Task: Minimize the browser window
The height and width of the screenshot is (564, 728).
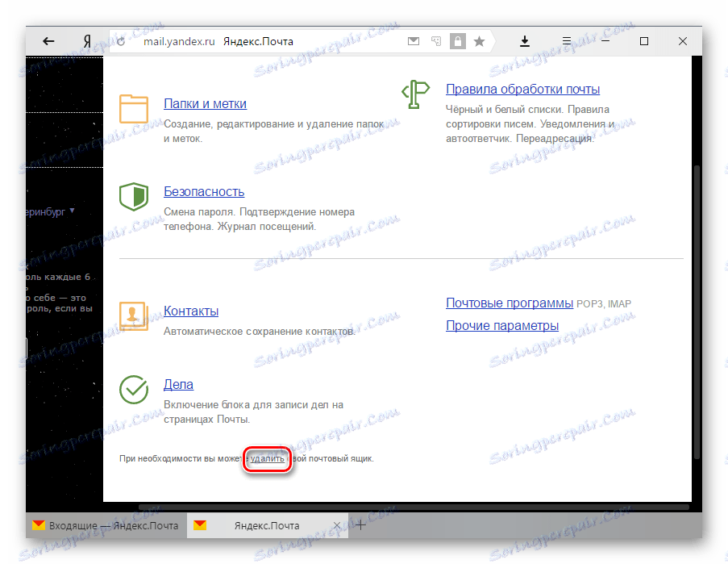Action: point(605,41)
